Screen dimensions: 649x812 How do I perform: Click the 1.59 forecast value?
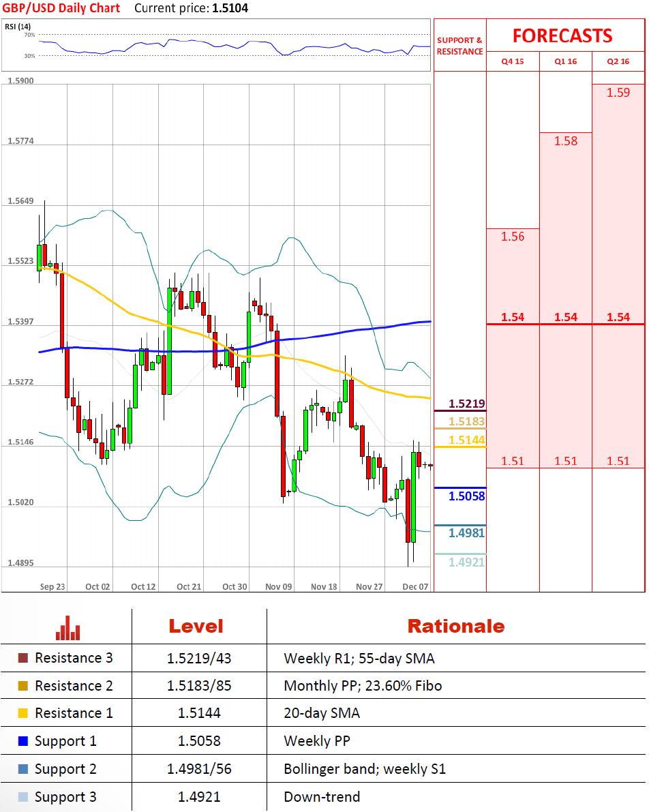point(618,93)
